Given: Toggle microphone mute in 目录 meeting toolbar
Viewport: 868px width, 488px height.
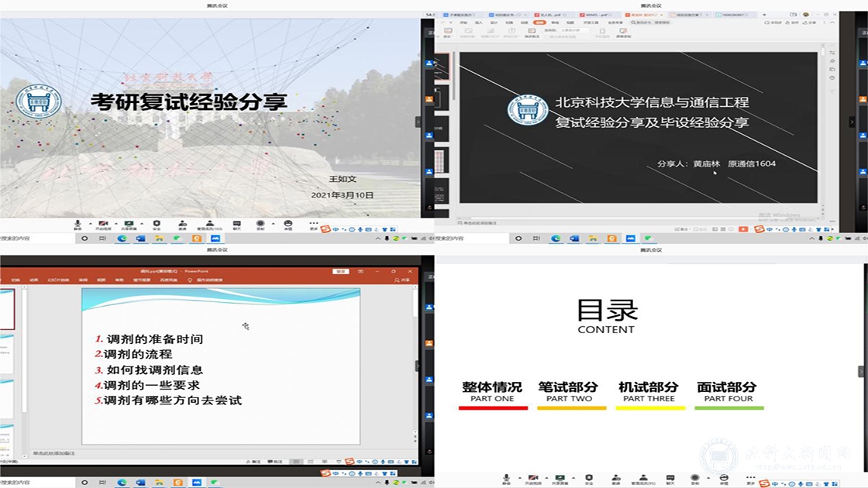Looking at the screenshot, I should click(506, 479).
